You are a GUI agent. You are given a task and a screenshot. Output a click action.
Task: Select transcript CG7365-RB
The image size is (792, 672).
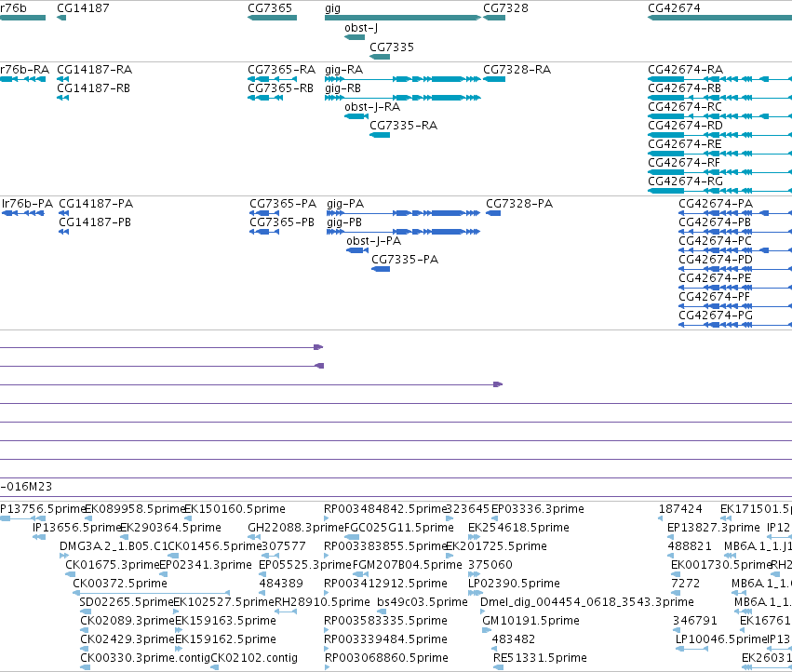click(x=280, y=88)
